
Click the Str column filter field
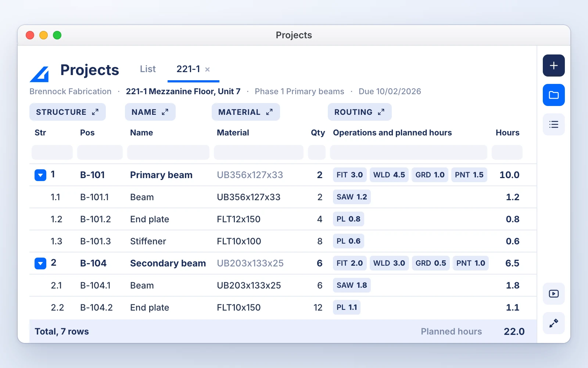point(52,152)
